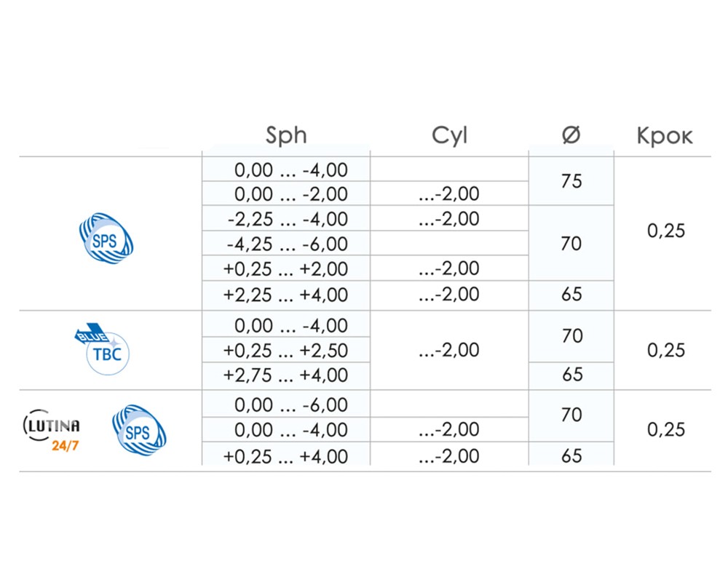Click the 0,00 ... -6,00 sphere range cell

click(286, 404)
